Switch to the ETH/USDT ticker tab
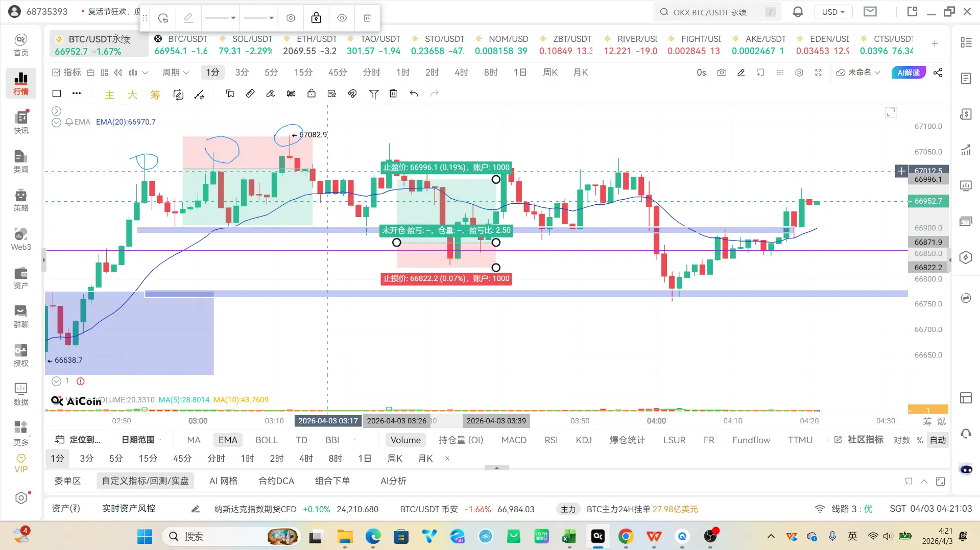This screenshot has width=980, height=550. pos(309,45)
